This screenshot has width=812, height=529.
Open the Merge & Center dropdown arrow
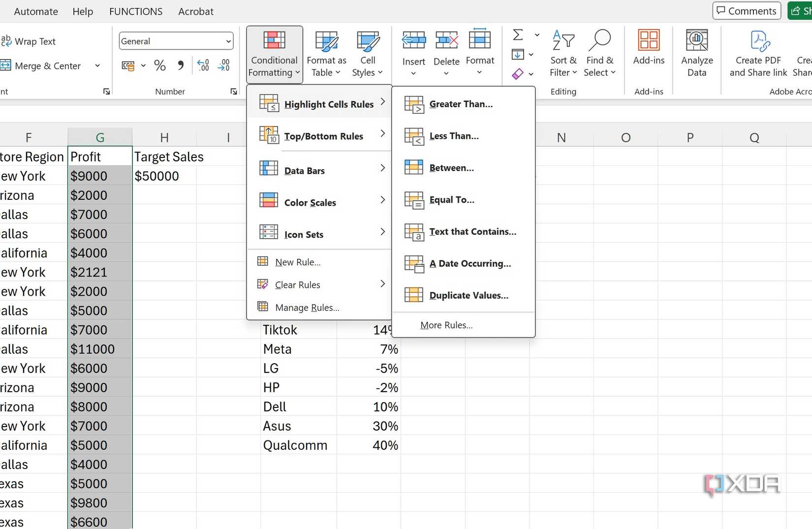[97, 65]
